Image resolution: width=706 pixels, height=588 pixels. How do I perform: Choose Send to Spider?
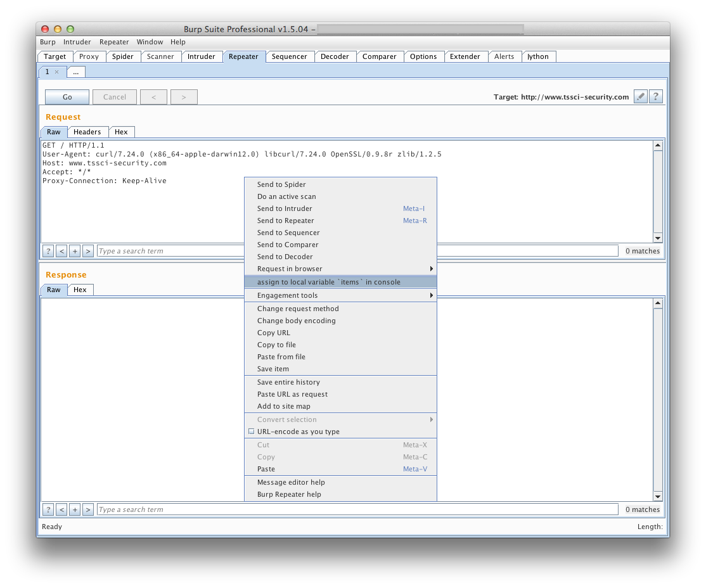tap(340, 184)
